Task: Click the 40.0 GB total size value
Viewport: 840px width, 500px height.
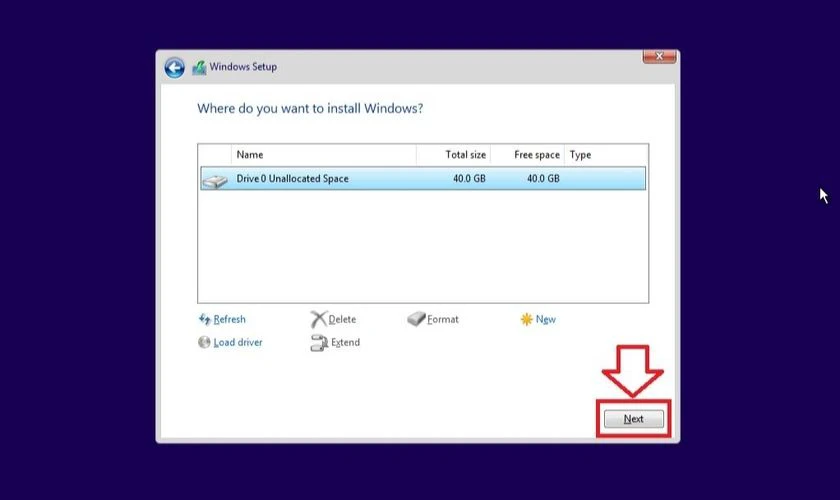Action: pos(469,178)
